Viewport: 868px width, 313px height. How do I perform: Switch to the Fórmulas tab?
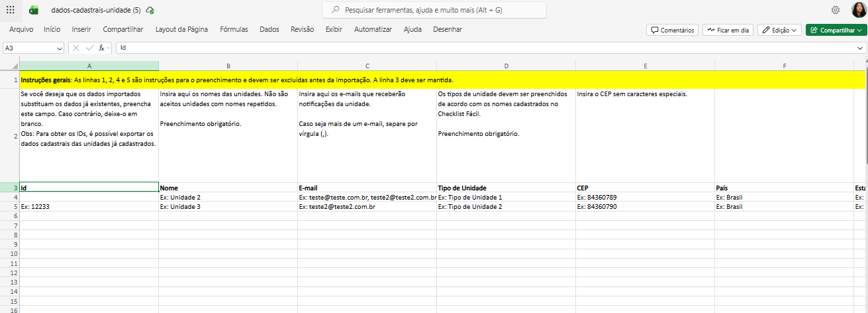tap(234, 29)
